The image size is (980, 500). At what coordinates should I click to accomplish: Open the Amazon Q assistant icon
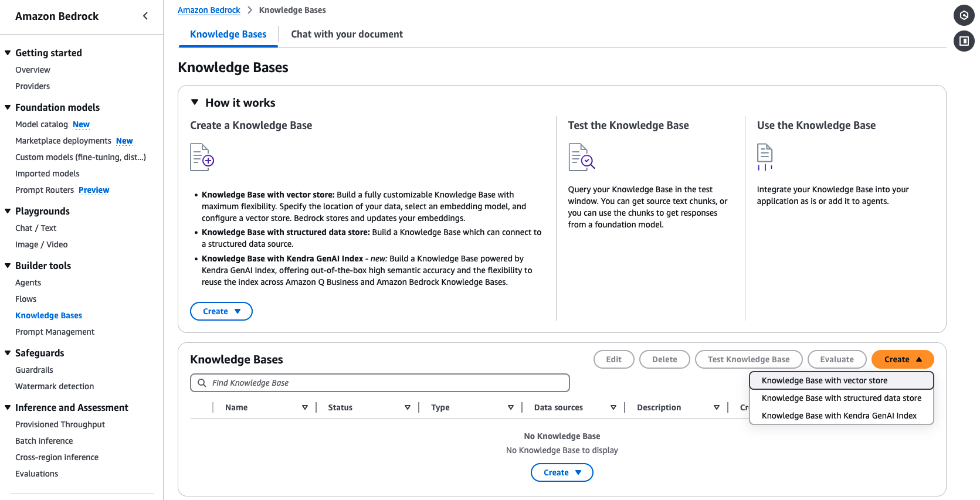(x=964, y=15)
